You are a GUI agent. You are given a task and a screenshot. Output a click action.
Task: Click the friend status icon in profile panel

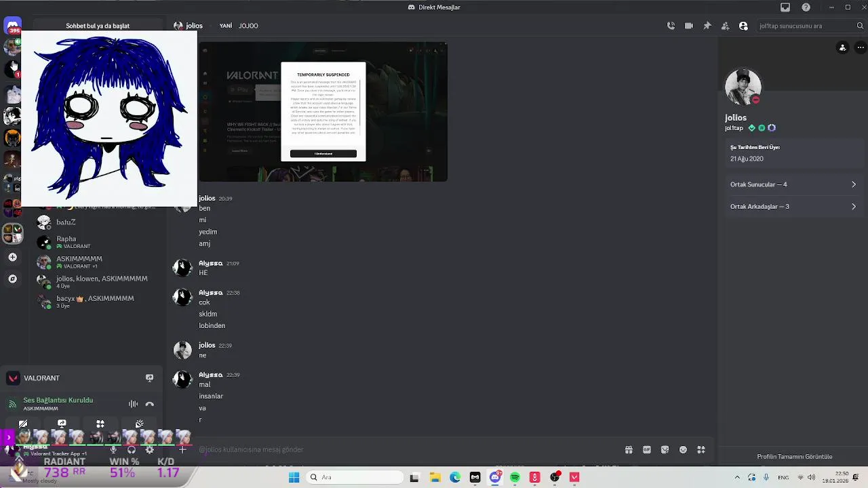pos(842,47)
